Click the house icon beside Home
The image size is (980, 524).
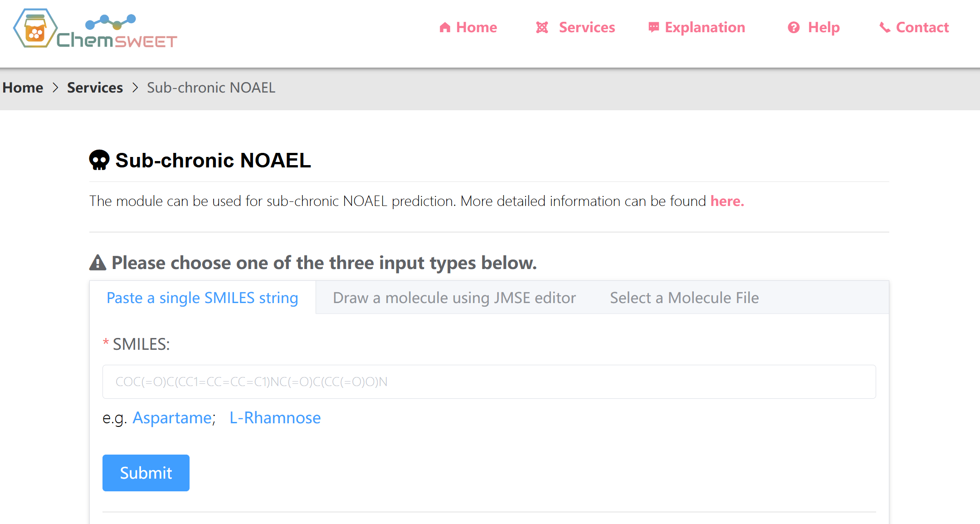[445, 28]
